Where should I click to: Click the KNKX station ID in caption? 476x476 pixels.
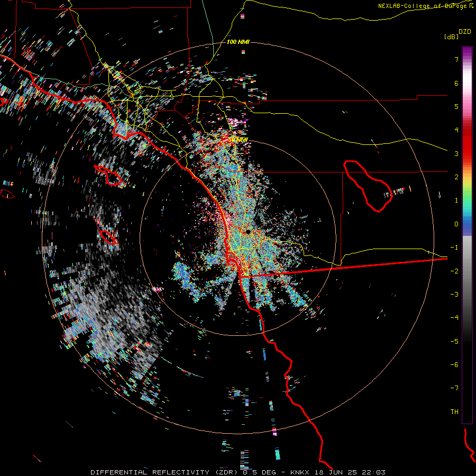[x=301, y=472]
